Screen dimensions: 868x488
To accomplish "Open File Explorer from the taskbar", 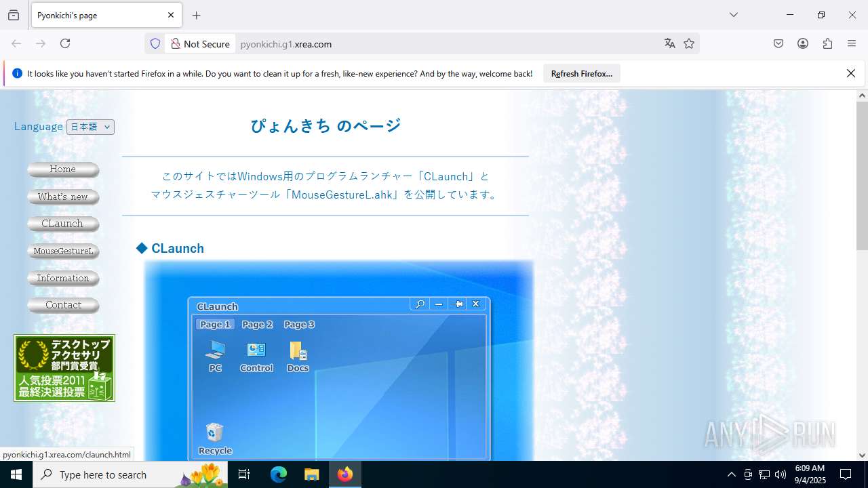I will click(311, 474).
